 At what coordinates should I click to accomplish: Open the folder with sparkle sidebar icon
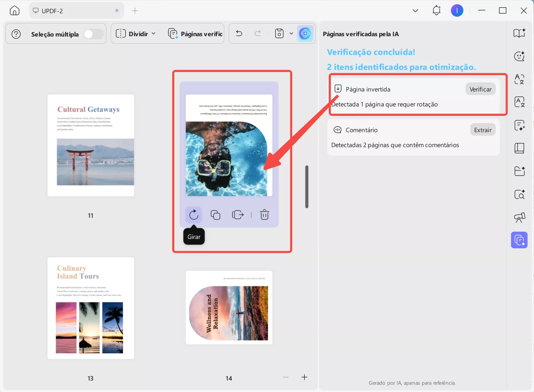[x=519, y=171]
